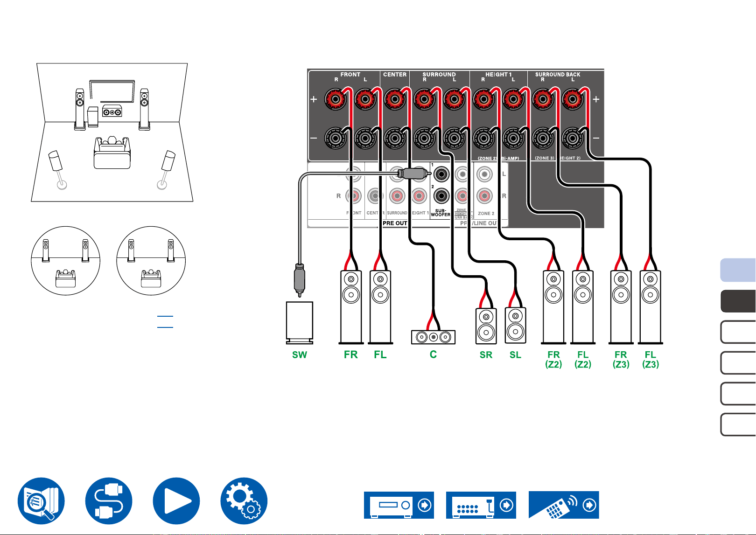Click the SURROUND BACK terminal heading
Image resolution: width=756 pixels, height=535 pixels.
558,75
